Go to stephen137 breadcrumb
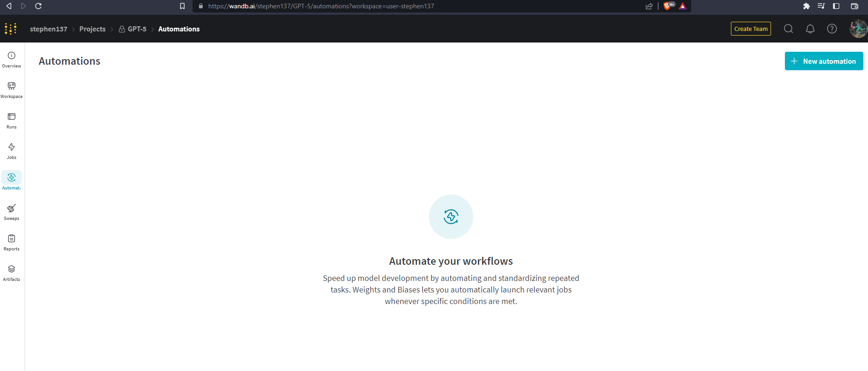868x371 pixels. (48, 29)
